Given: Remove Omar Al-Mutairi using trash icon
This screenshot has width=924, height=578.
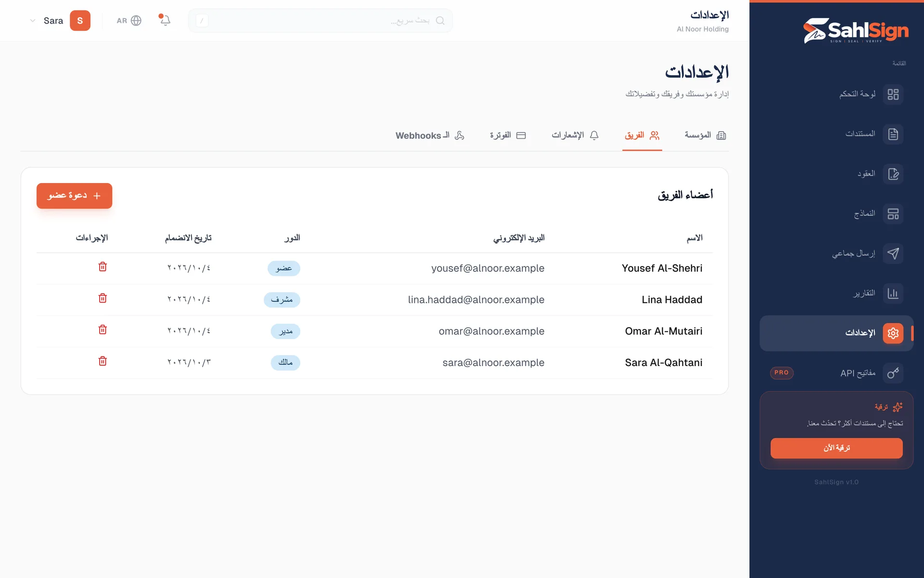Looking at the screenshot, I should pos(103,330).
